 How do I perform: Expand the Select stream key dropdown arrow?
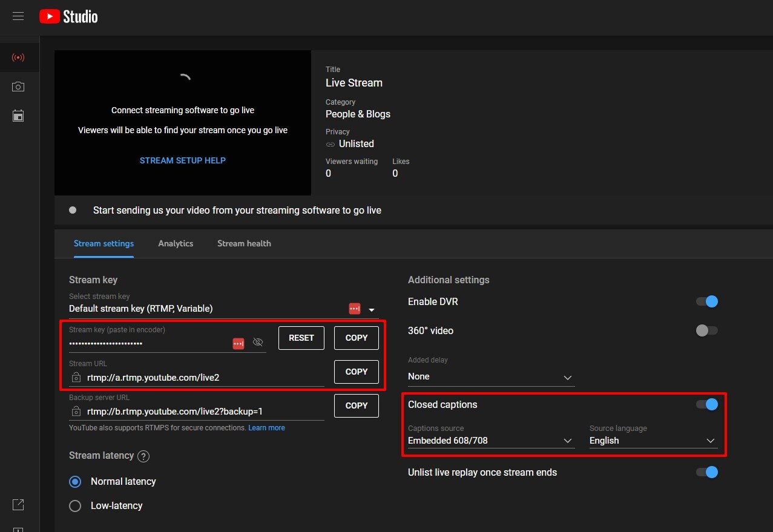[x=372, y=310]
